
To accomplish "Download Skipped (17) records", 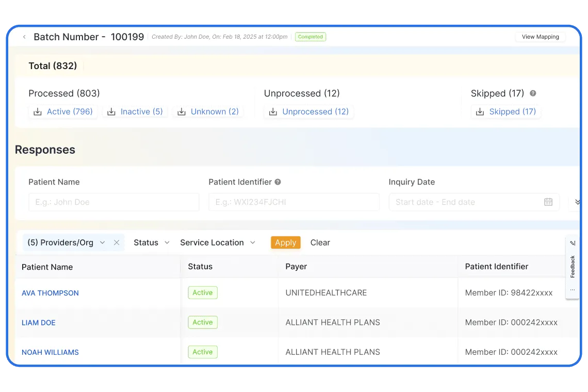I will [x=506, y=112].
